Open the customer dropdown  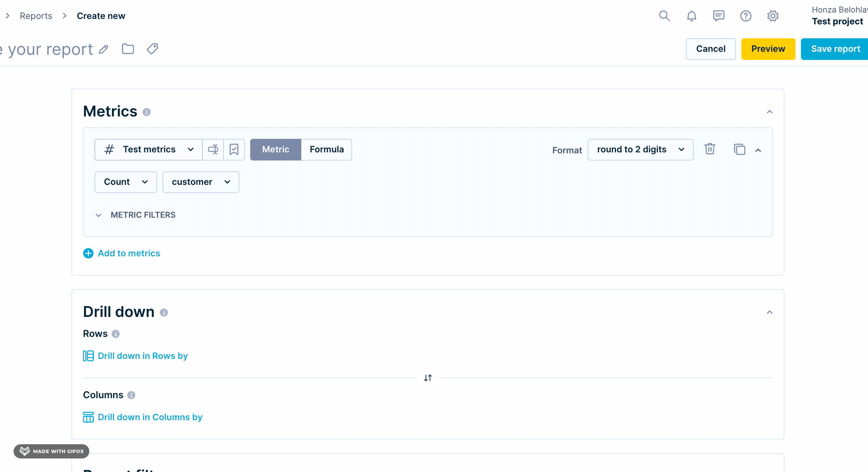200,182
